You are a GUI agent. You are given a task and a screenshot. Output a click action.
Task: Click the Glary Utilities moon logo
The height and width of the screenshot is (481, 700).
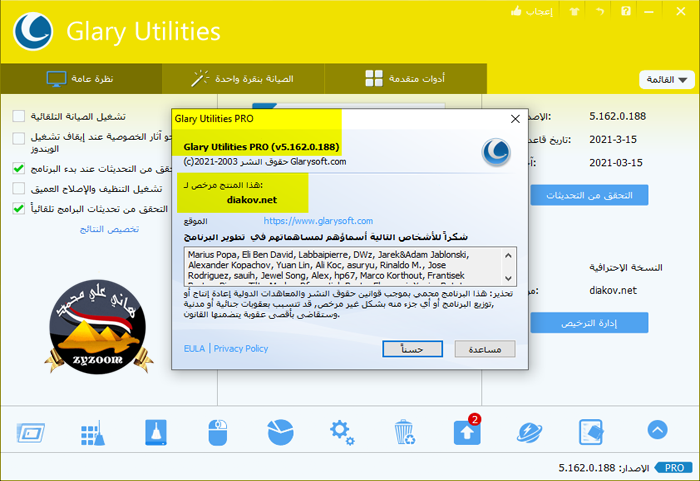[33, 31]
